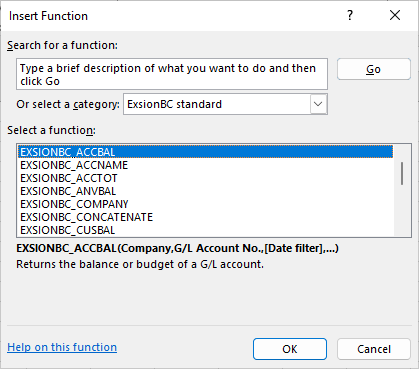Open the Help on this function link
Viewport: 419px width, 369px height.
(62, 347)
